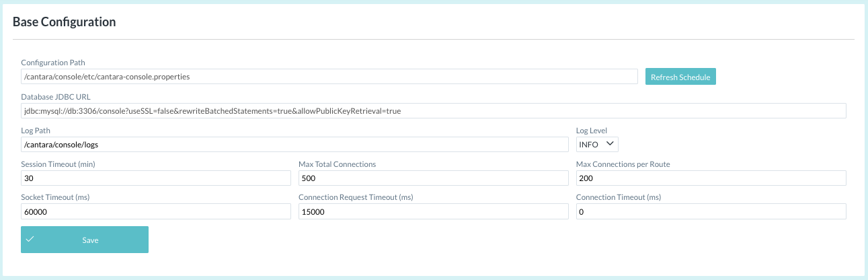Viewport: 868px width, 280px height.
Task: Click the Max Total Connections label
Action: pyautogui.click(x=337, y=164)
